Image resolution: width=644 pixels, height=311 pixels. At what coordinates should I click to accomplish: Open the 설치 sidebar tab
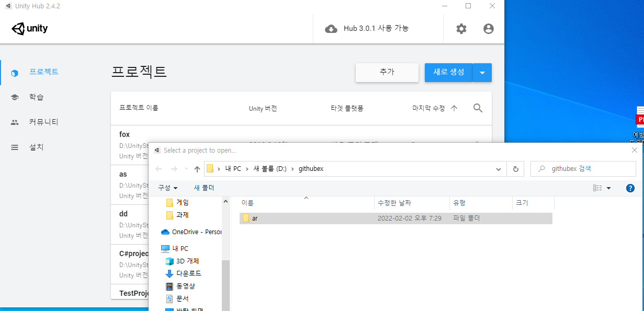(36, 147)
